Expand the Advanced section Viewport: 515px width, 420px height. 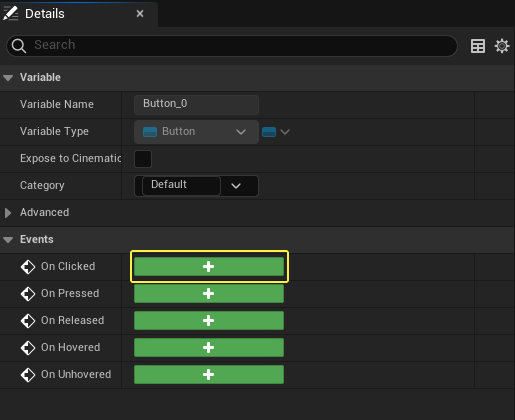coord(8,213)
